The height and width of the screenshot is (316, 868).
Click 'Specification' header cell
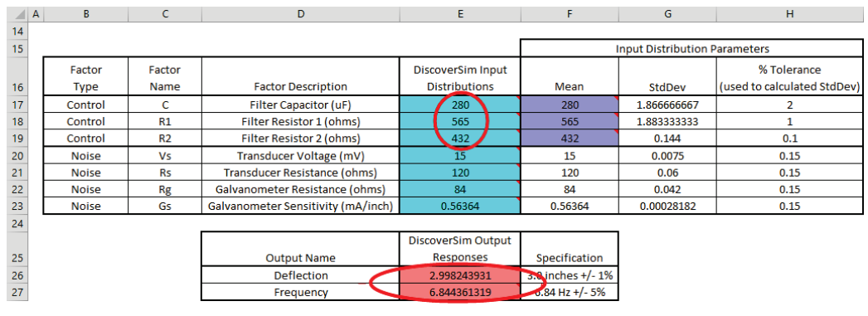coord(569,249)
